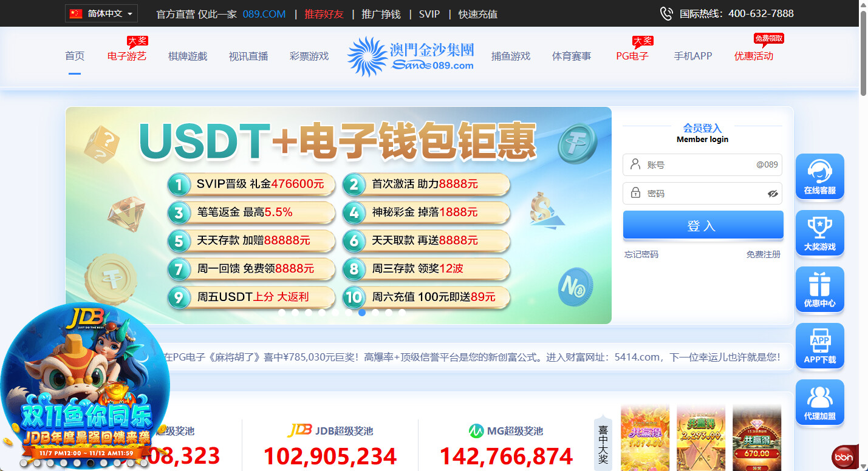Open the 优惠中心 gift icon
The image size is (868, 471).
(x=819, y=289)
